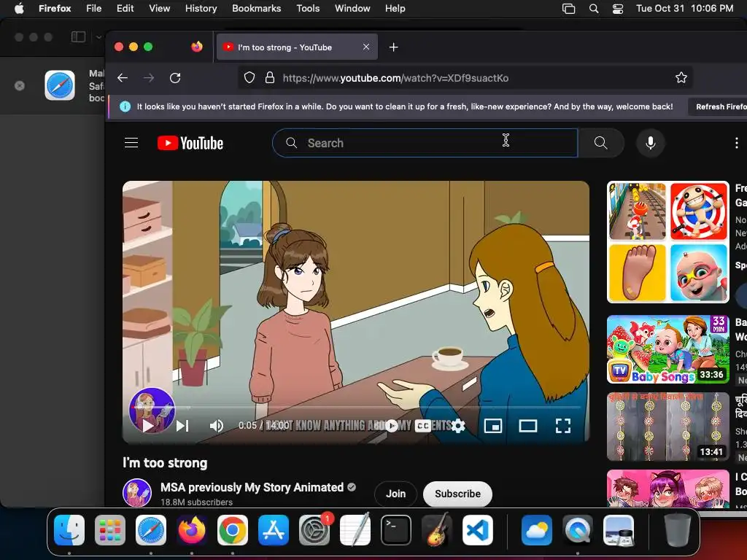The image size is (747, 560).
Task: Toggle closed captions CC button
Action: pyautogui.click(x=422, y=425)
